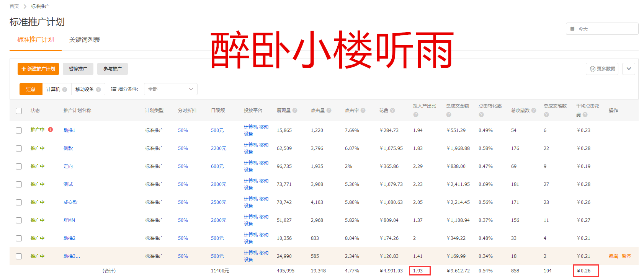Click the help icon on 计算机 tab

pyautogui.click(x=65, y=89)
